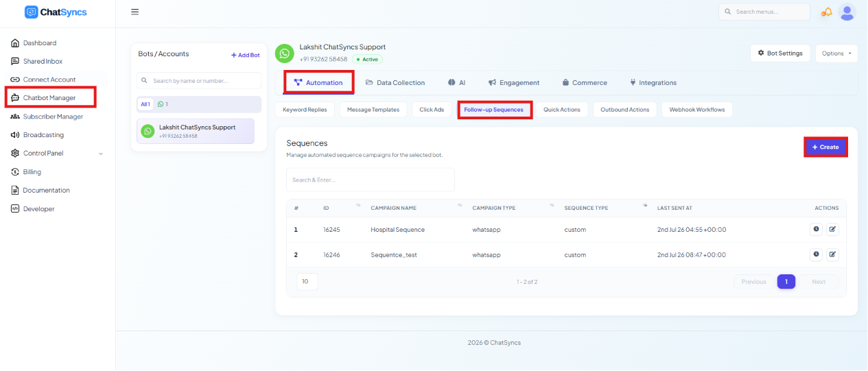Open Bot Settings

tap(780, 53)
